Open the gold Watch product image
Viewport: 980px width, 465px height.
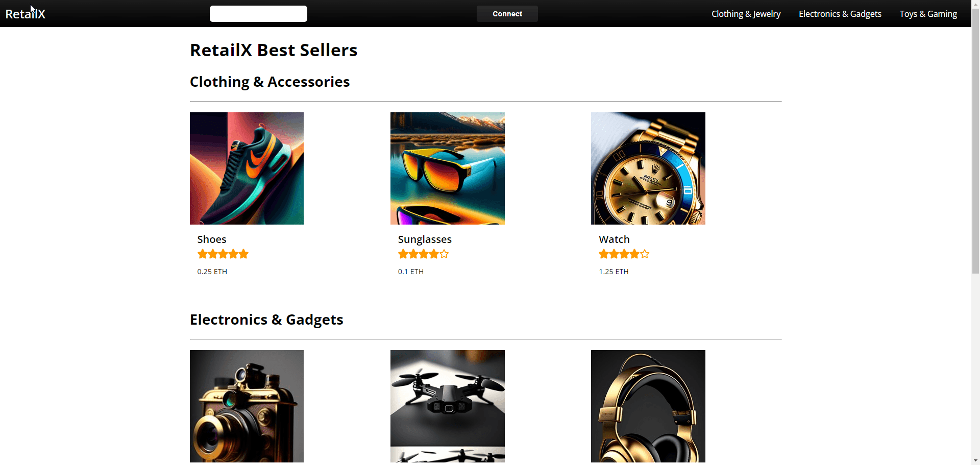click(648, 168)
